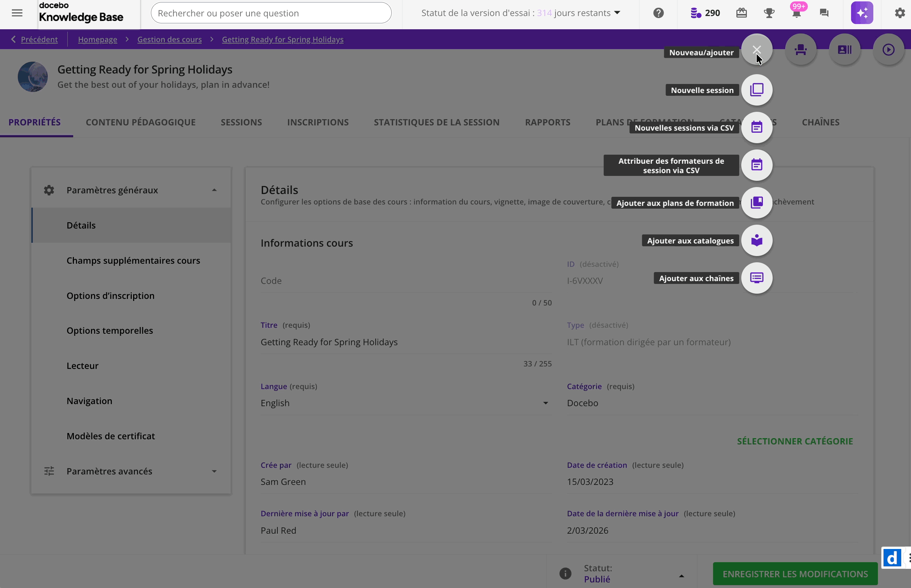This screenshot has height=588, width=911.
Task: Collapse the Paramètres généraux section
Action: [214, 190]
